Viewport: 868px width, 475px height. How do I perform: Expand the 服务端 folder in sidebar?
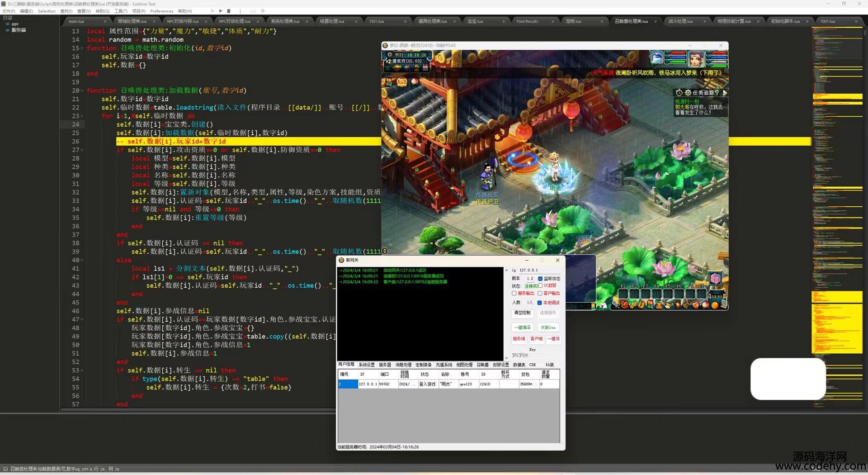18,30
